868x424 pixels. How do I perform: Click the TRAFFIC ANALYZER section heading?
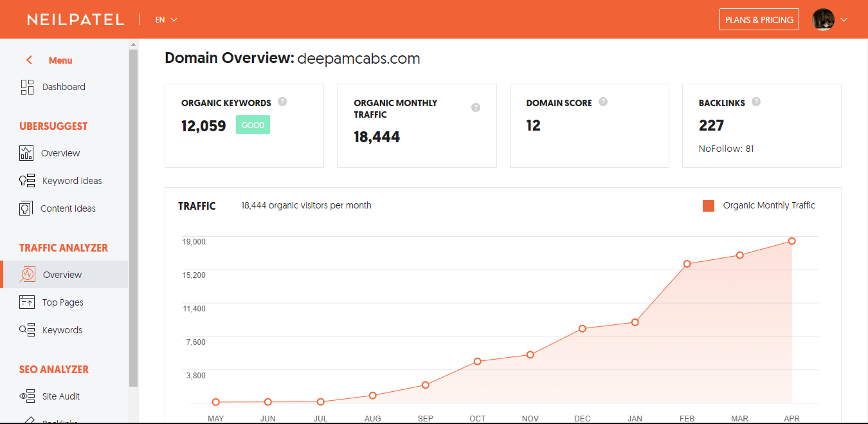click(x=64, y=248)
